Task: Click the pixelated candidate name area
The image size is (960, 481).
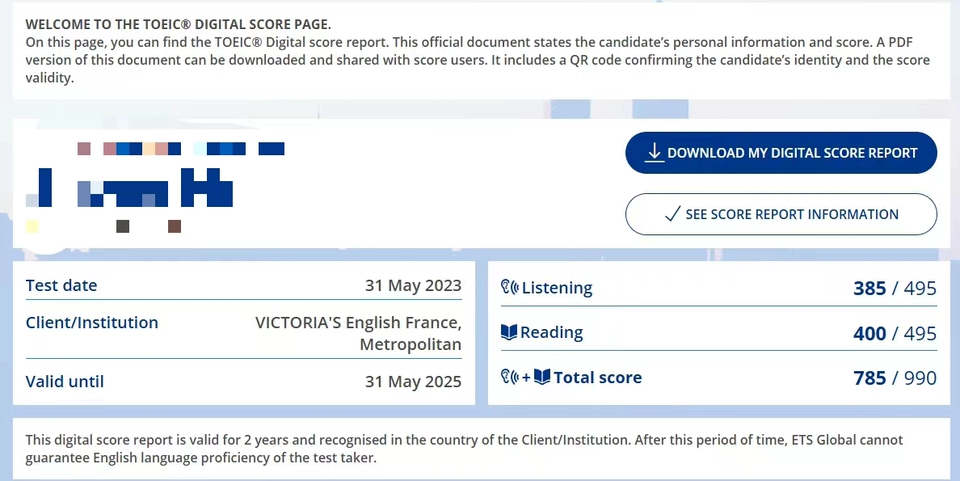Action: pos(155,187)
